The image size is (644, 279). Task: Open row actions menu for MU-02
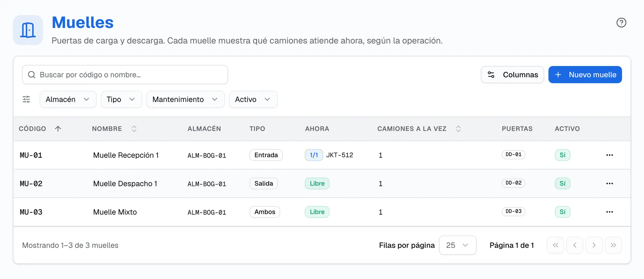[609, 183]
